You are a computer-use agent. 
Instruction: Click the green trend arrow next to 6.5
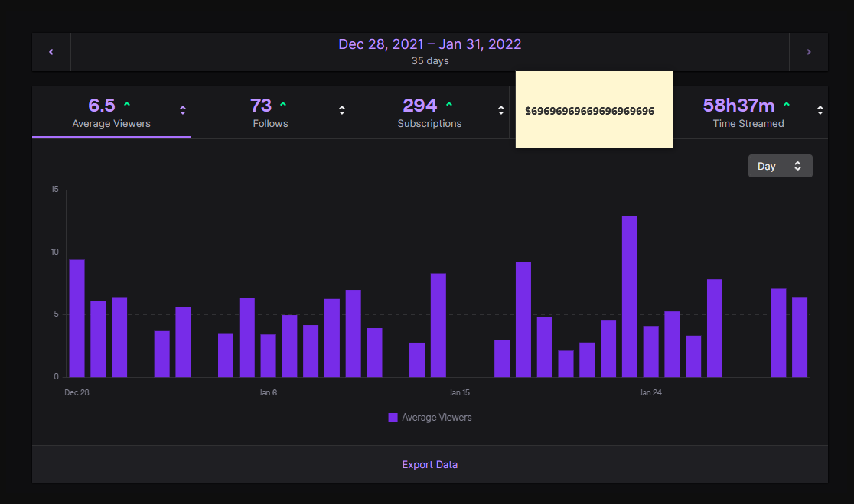[x=127, y=104]
